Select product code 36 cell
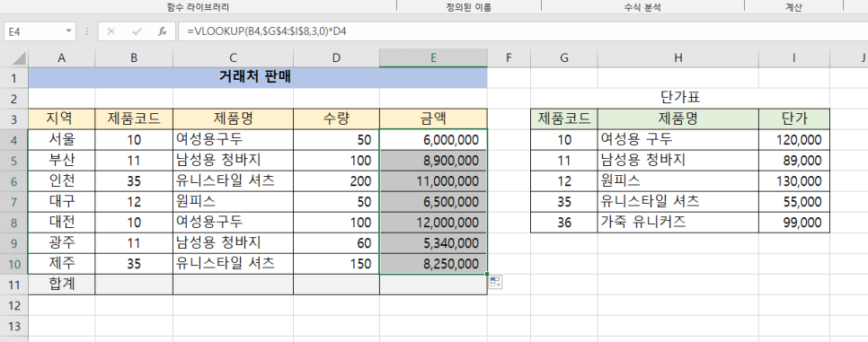 click(x=564, y=223)
